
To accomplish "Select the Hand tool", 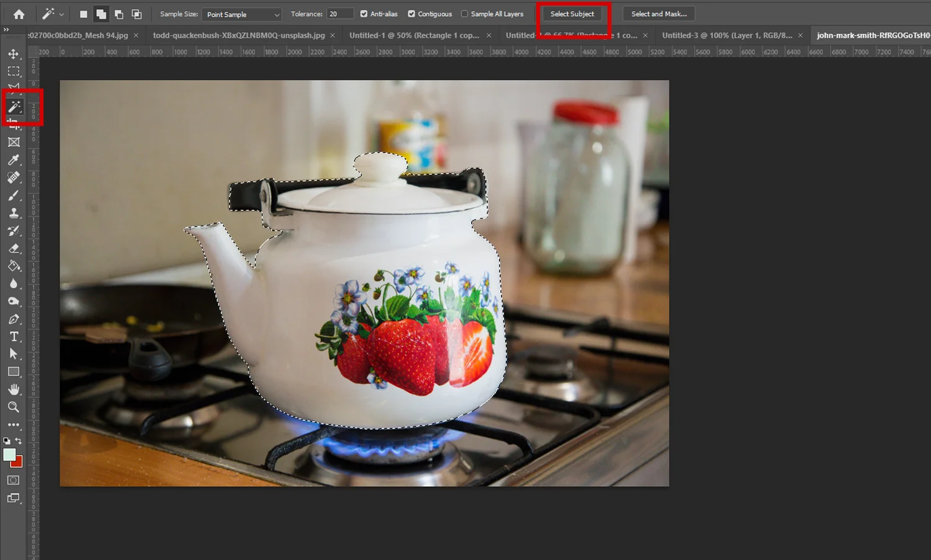I will click(14, 389).
